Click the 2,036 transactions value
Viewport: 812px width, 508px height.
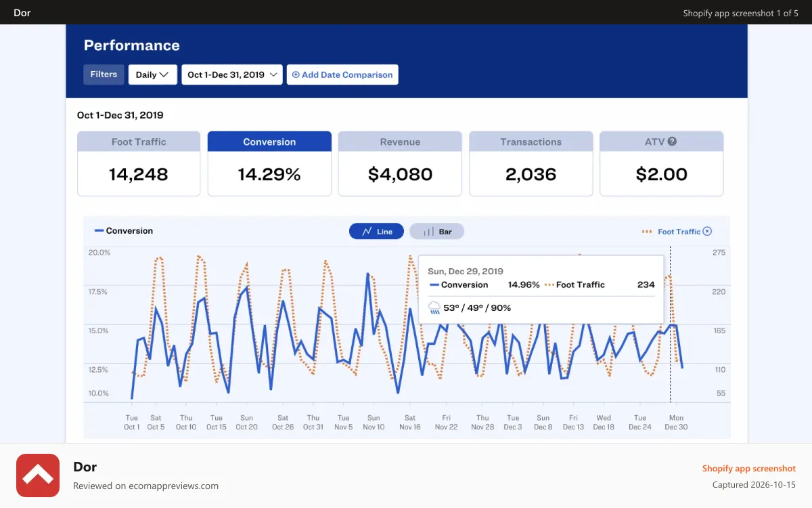click(531, 174)
